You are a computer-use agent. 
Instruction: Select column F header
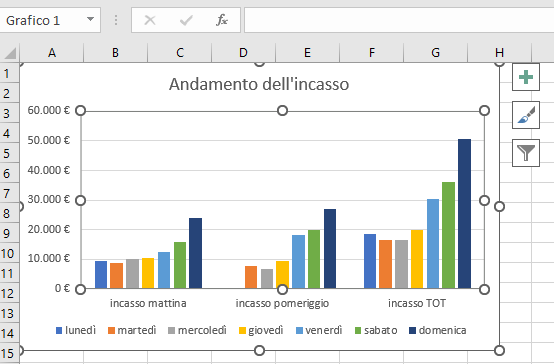point(371,53)
